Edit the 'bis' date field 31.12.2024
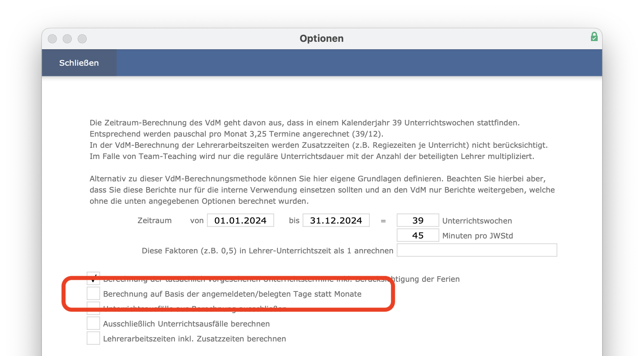644x356 pixels. point(336,220)
